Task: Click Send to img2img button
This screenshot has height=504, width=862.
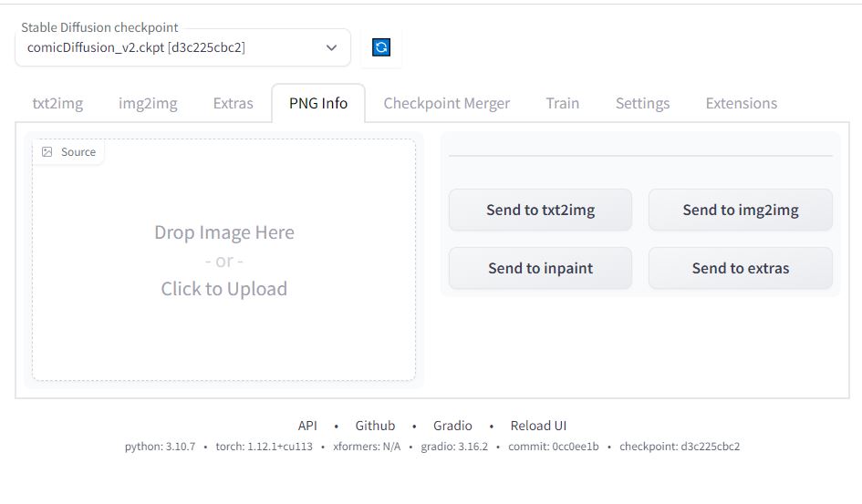Action: [x=741, y=210]
